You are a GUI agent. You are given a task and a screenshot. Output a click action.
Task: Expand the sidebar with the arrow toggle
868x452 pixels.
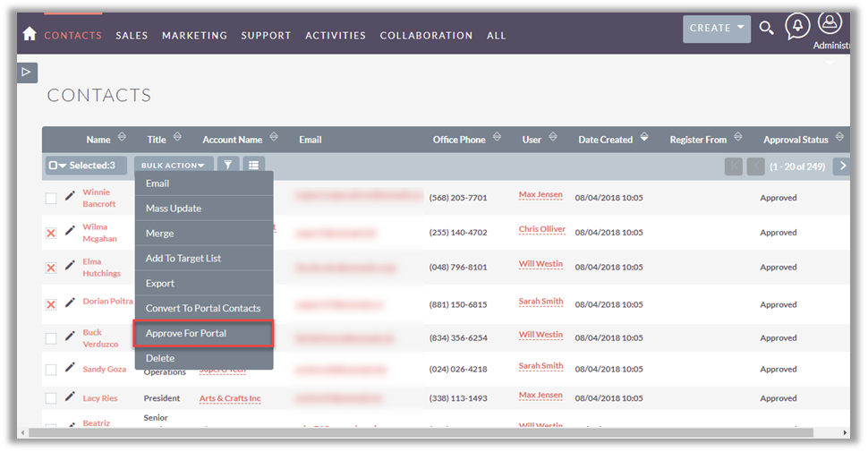tap(27, 72)
